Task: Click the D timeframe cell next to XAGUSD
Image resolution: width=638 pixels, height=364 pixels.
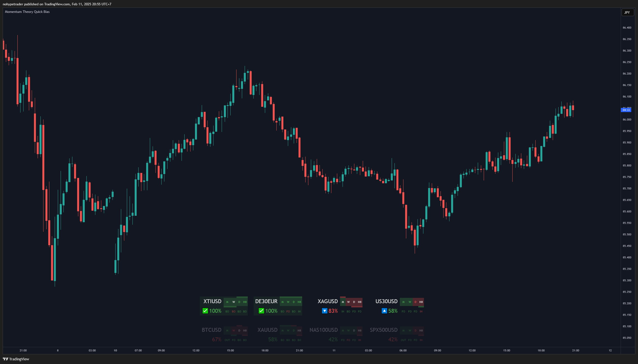Action: pyautogui.click(x=354, y=302)
